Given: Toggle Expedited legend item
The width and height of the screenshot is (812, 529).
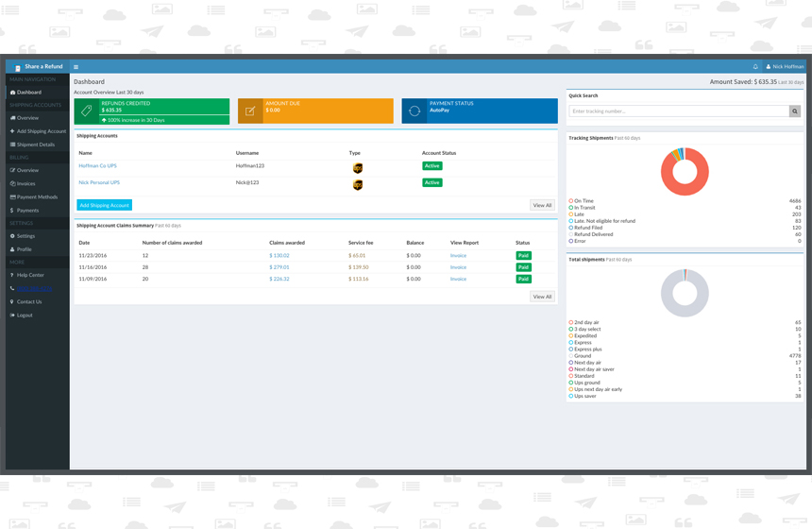Looking at the screenshot, I should click(583, 336).
